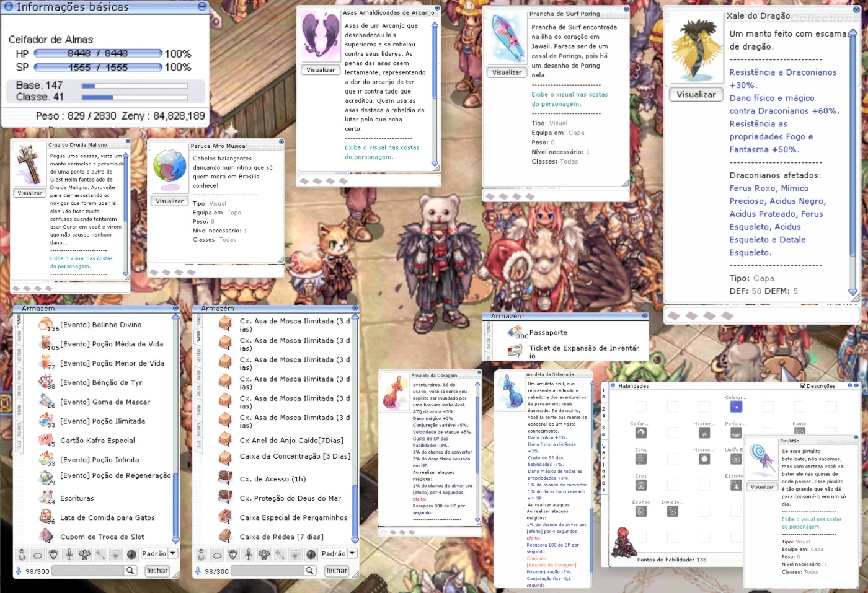Select the Bolinho Divino item icon
Viewport: 868px width, 593px height.
click(x=46, y=324)
